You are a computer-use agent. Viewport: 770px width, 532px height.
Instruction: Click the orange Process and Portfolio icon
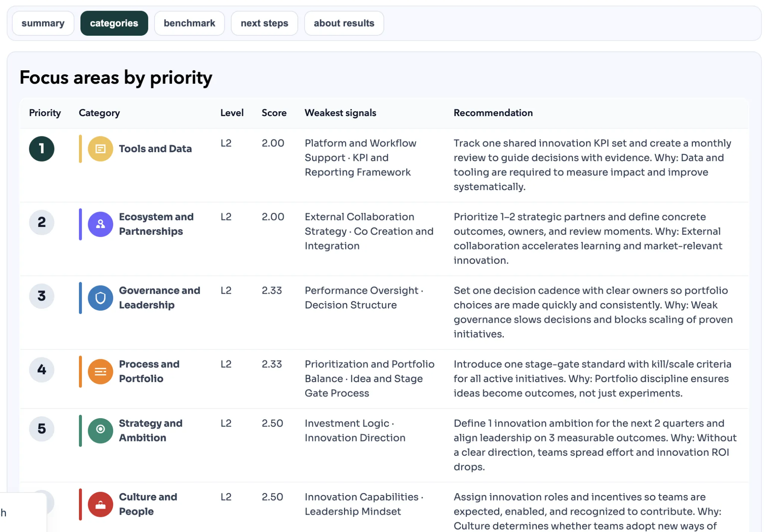click(x=100, y=372)
